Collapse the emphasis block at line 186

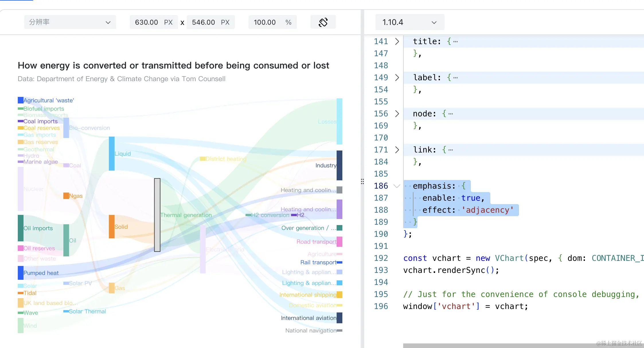pyautogui.click(x=397, y=186)
